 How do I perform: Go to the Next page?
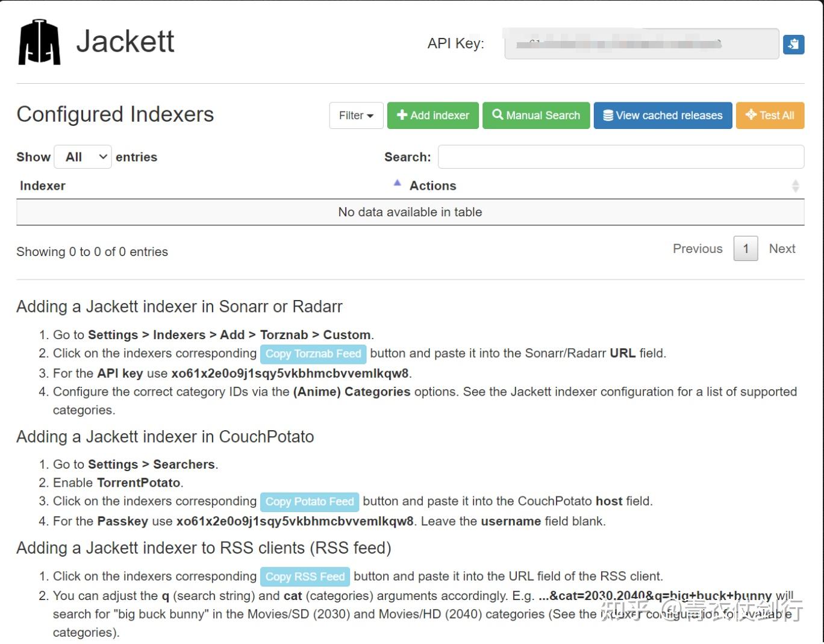[x=782, y=249]
